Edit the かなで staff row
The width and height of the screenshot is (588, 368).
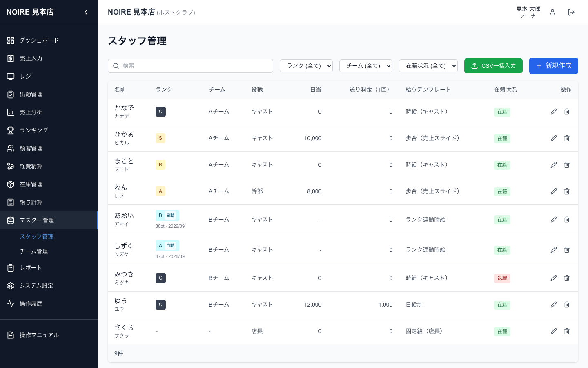(x=554, y=112)
